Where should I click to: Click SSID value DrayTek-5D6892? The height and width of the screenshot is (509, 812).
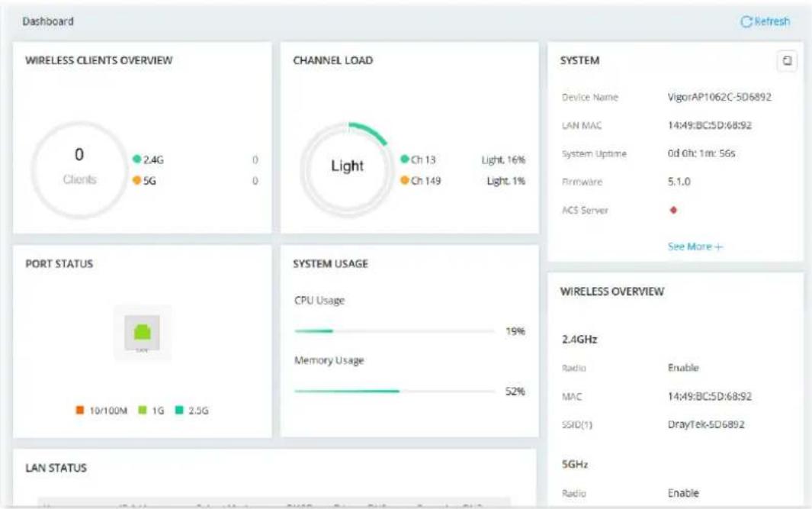(x=706, y=424)
